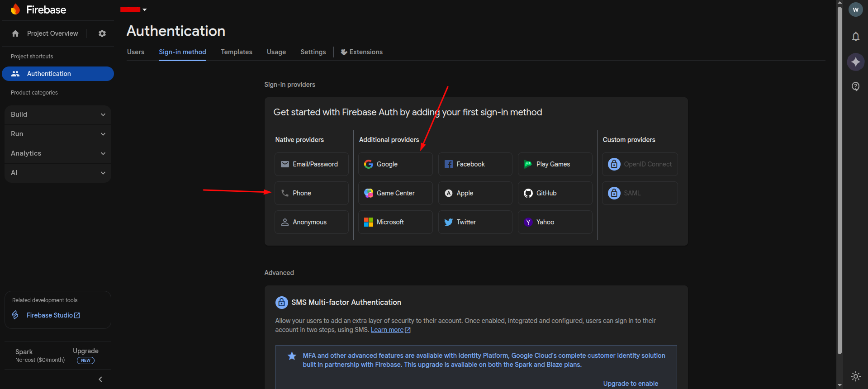Click the project settings gear icon
Image resolution: width=868 pixels, height=389 pixels.
pyautogui.click(x=102, y=33)
